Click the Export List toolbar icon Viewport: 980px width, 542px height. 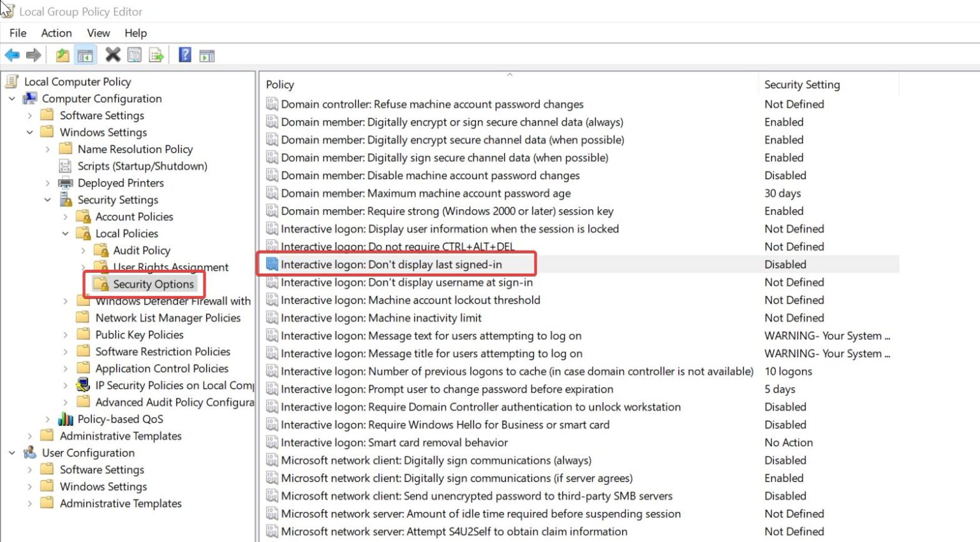coord(155,54)
